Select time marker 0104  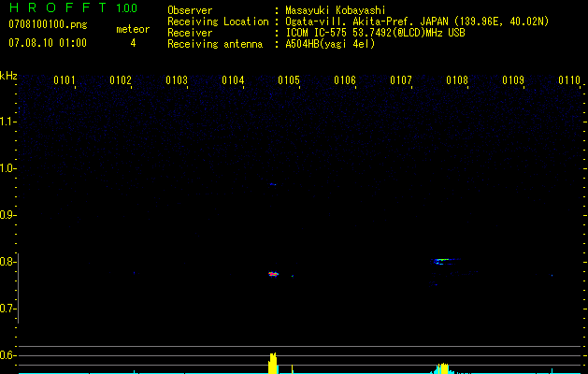233,80
